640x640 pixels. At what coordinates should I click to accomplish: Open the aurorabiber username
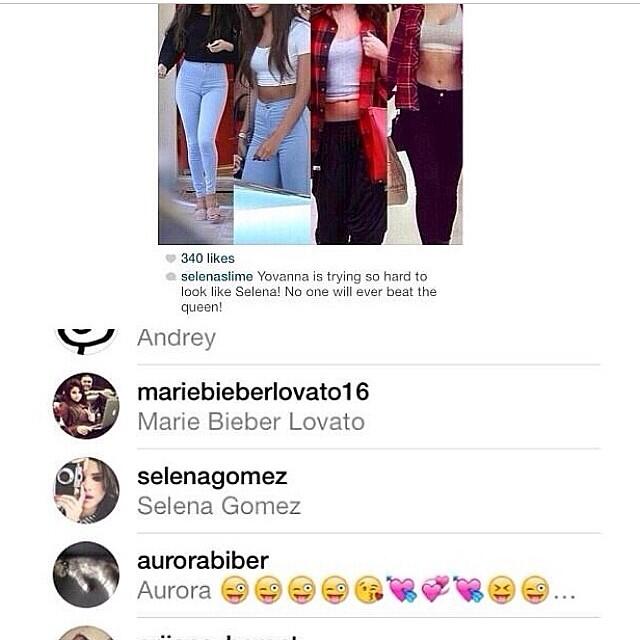pyautogui.click(x=203, y=561)
